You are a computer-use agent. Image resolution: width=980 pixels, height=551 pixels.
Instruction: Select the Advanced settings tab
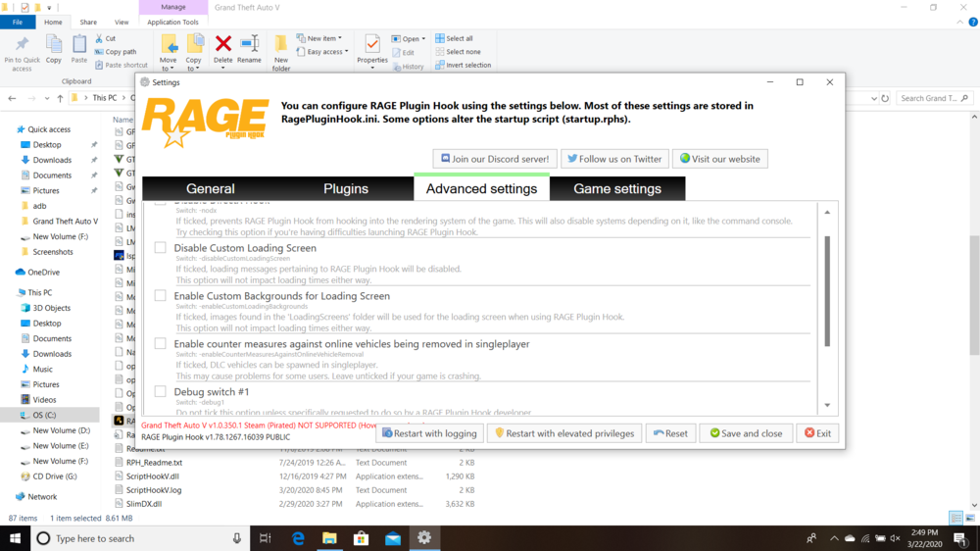pyautogui.click(x=481, y=189)
